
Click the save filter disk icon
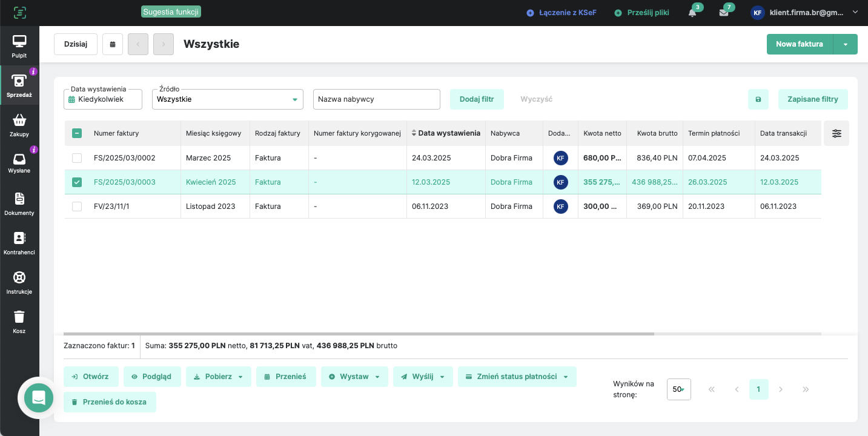click(x=758, y=99)
